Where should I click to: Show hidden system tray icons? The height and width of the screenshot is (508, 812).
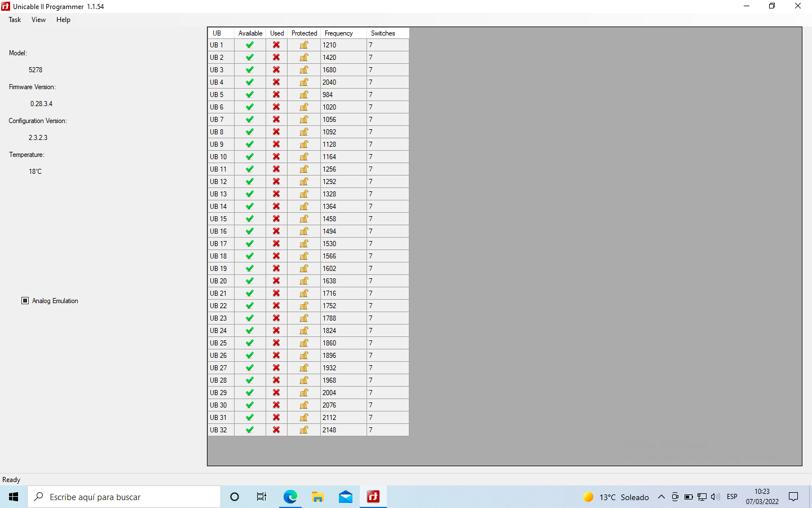point(661,497)
